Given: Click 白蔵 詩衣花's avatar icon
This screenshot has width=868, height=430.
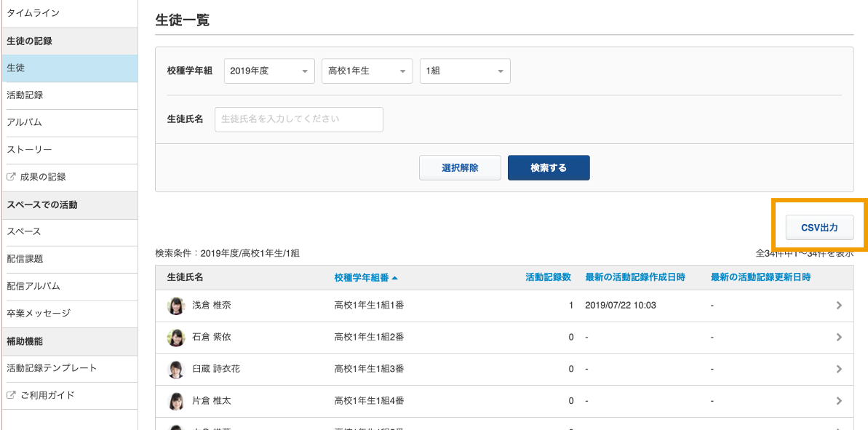Looking at the screenshot, I should pyautogui.click(x=176, y=369).
